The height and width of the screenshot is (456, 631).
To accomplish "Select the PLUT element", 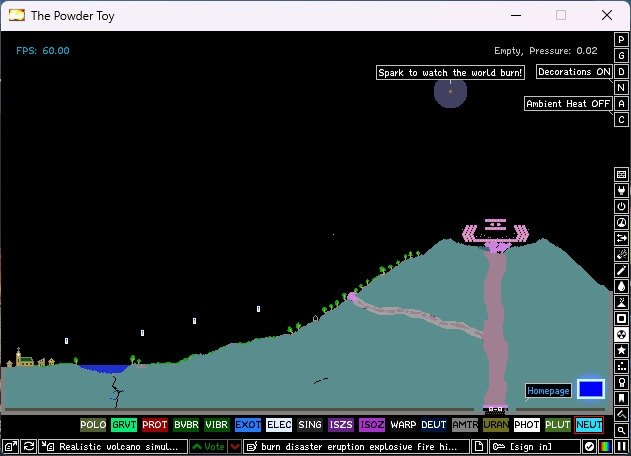I will [558, 425].
